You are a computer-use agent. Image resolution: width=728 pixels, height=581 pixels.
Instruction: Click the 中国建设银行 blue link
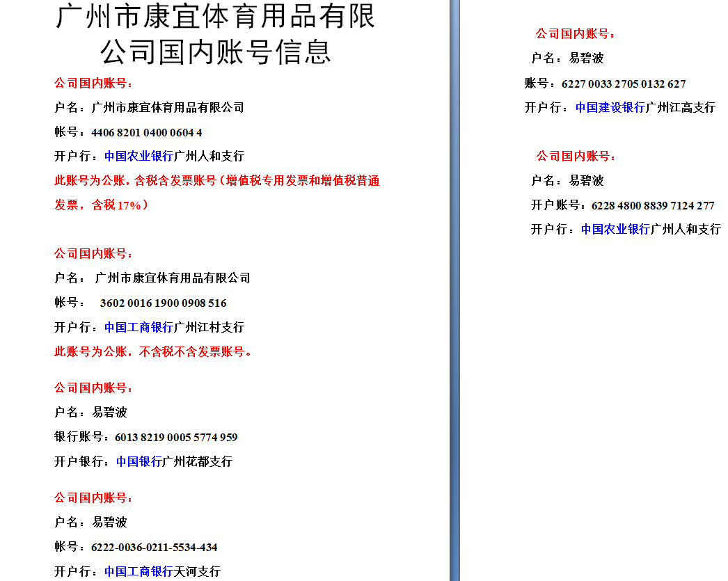(x=610, y=108)
